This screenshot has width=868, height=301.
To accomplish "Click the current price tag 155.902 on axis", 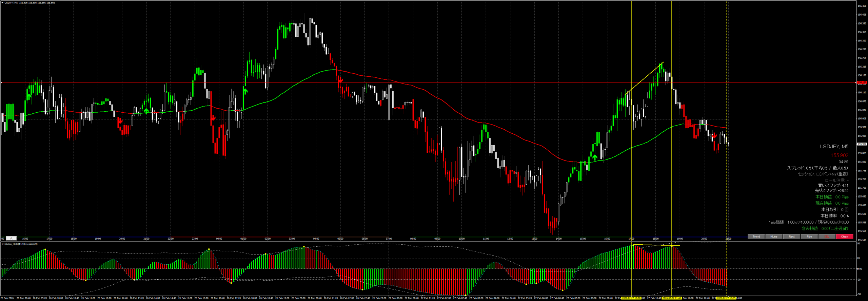I will coord(862,144).
